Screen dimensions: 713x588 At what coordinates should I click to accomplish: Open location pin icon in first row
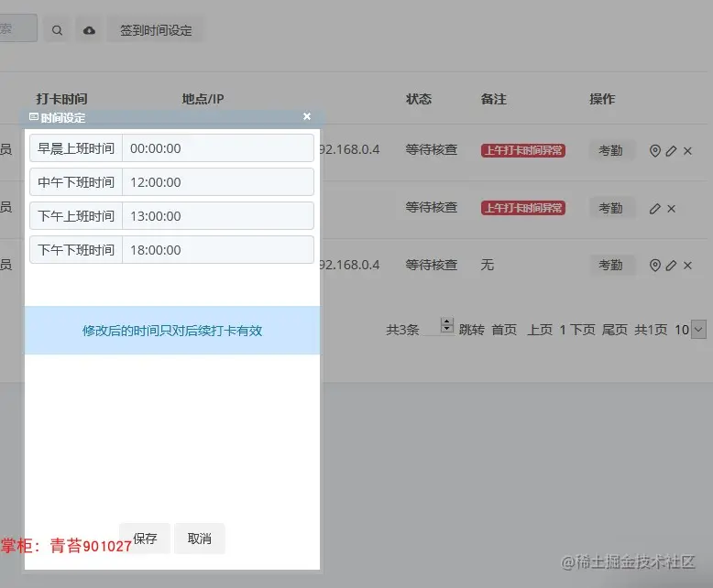tap(654, 151)
